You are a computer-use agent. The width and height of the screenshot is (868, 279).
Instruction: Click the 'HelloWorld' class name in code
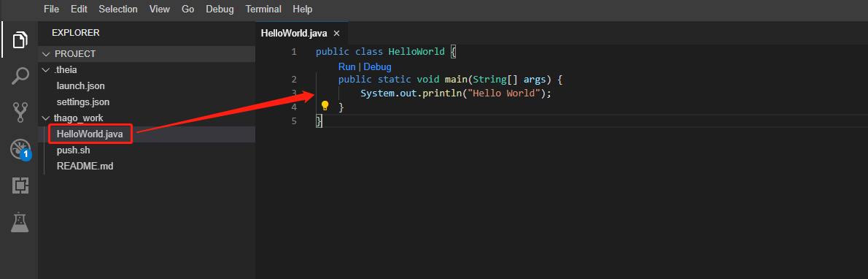(416, 52)
